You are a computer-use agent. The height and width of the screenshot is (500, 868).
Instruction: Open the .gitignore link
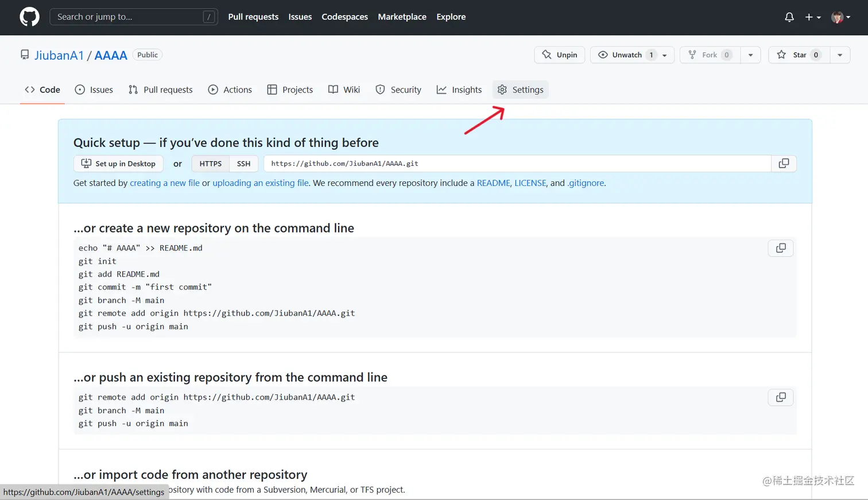click(586, 183)
